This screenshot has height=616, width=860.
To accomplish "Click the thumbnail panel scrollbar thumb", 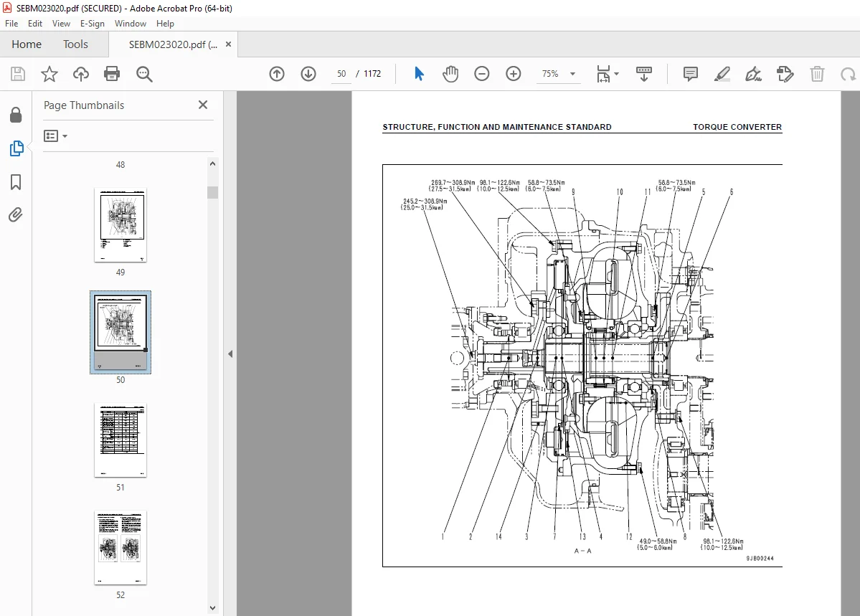I will (x=213, y=192).
